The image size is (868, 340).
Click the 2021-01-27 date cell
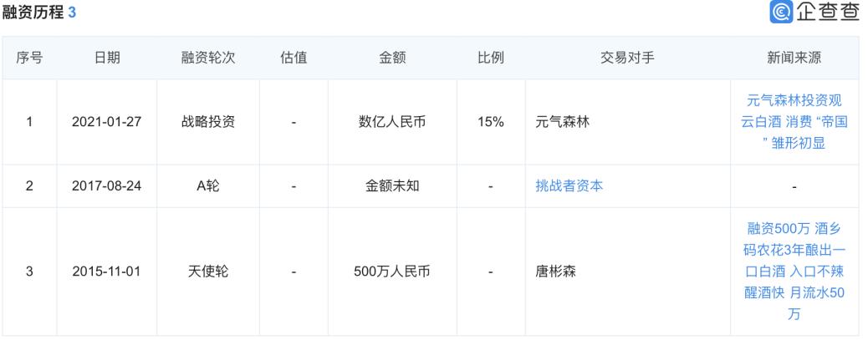coord(107,122)
